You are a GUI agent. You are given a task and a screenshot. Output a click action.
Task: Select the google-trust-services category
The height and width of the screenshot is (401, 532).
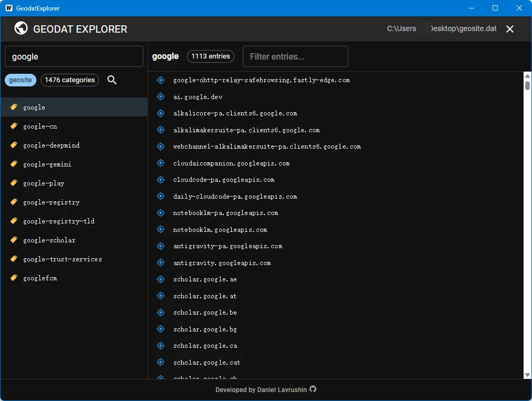(x=74, y=259)
